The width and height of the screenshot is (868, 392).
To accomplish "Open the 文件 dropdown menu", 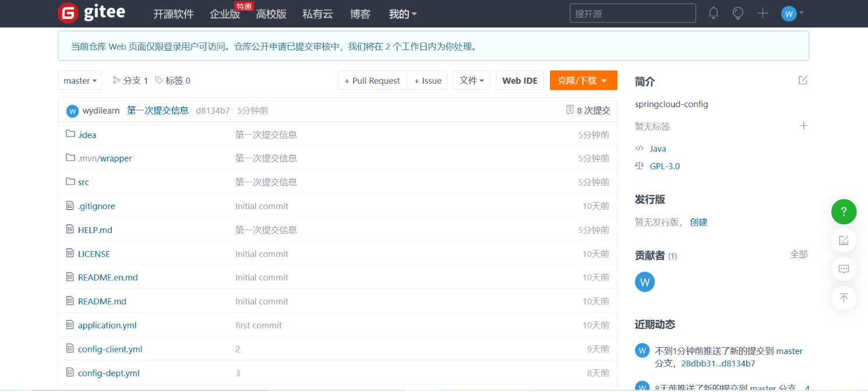I will 471,80.
